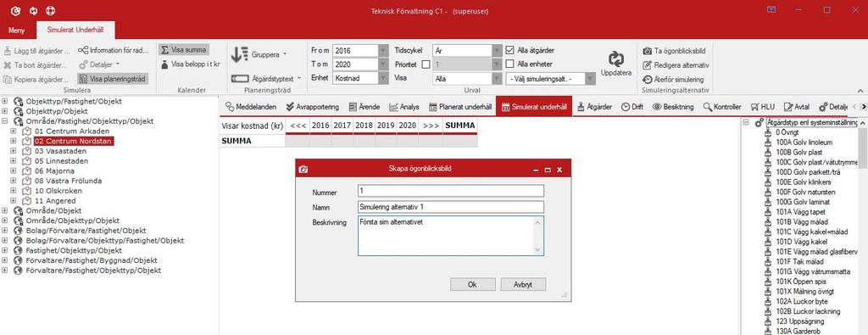Viewport: 868px width, 335px height.
Task: Open Åtgärdstyptext dropdown
Action: 265,79
